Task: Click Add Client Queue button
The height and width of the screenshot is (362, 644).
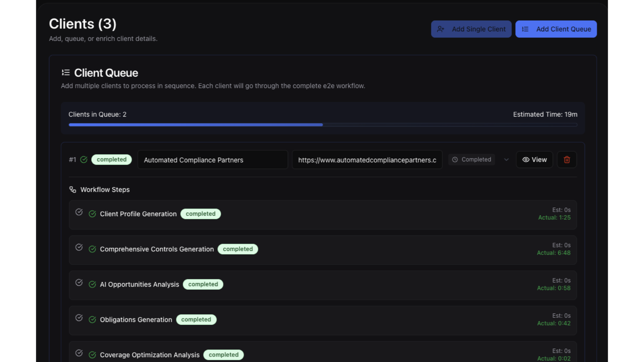Action: pyautogui.click(x=556, y=29)
